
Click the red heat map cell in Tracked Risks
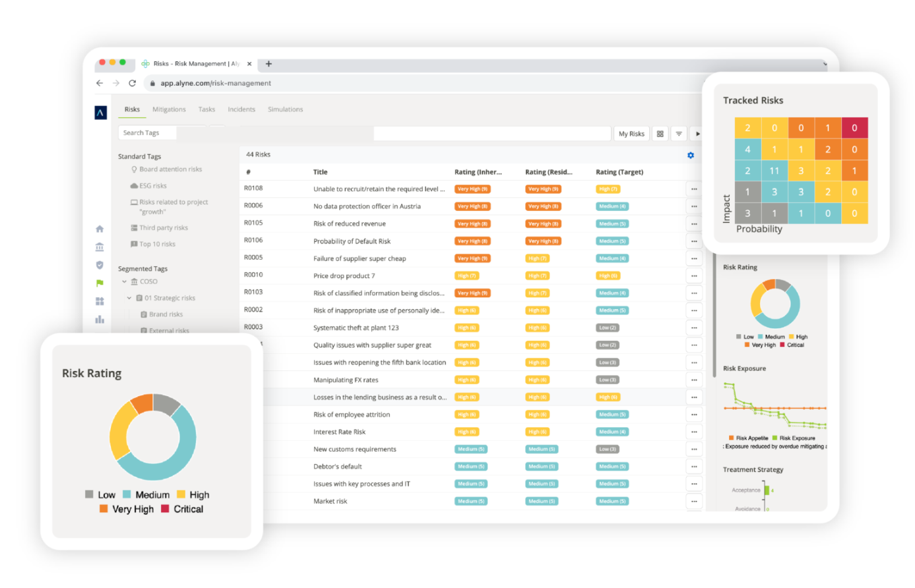tap(854, 128)
